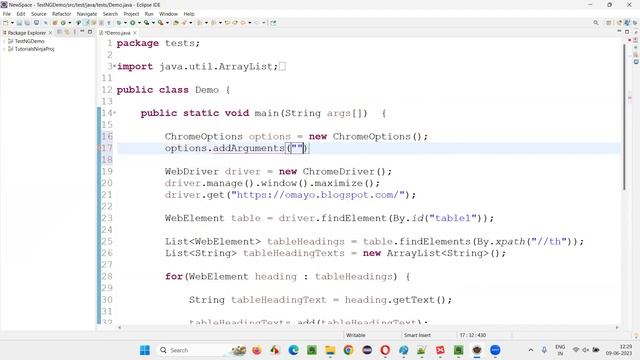Select TutorialsNinjaProj in Package Explorer
Image resolution: width=640 pixels, height=360 pixels.
[x=34, y=49]
